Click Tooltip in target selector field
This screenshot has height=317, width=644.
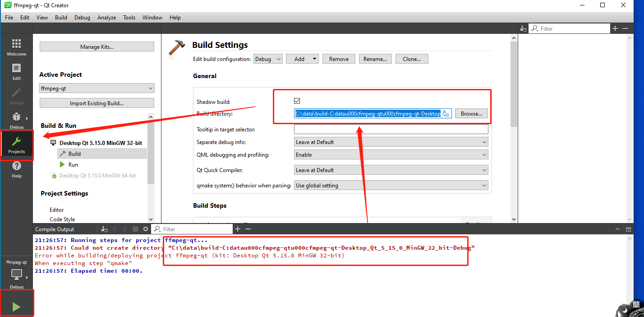[x=391, y=130]
